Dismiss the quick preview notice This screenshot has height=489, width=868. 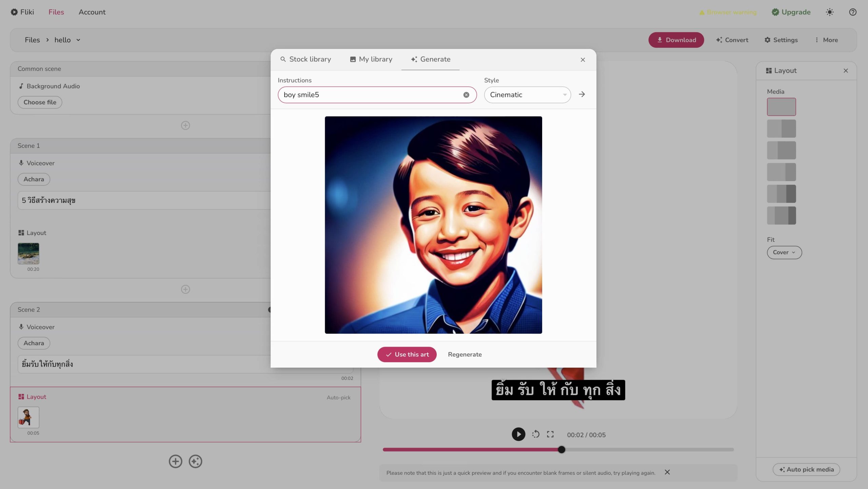[x=667, y=472]
